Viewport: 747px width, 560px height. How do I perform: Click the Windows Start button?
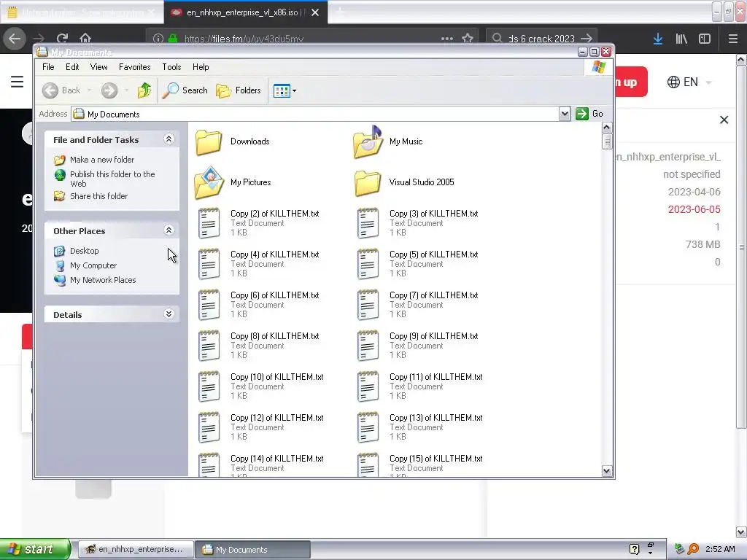pos(35,549)
